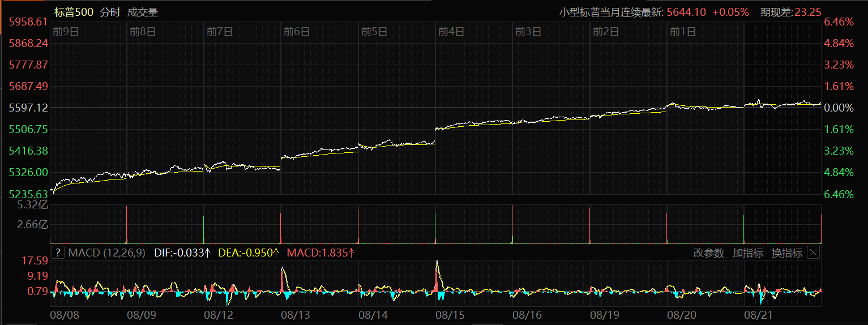Click 加指标 to add an indicator

[747, 253]
